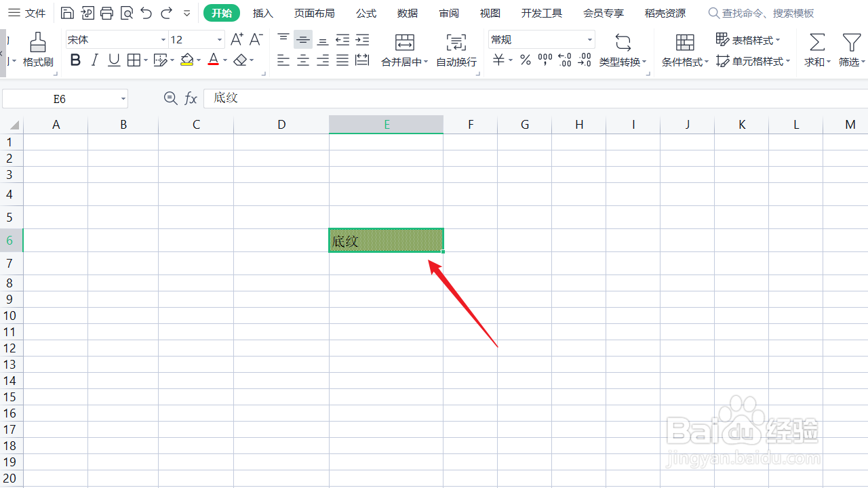This screenshot has width=868, height=488.
Task: Click the Save icon in quick access toolbar
Action: pos(66,13)
